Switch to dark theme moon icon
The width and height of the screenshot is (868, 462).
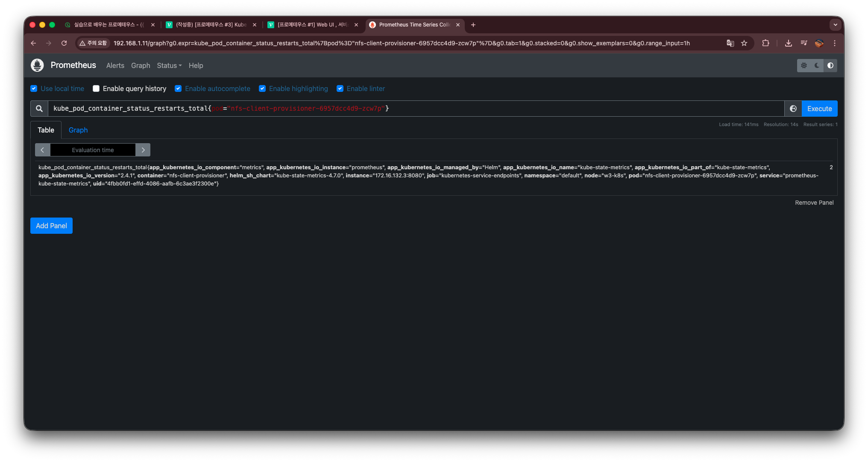tap(817, 65)
